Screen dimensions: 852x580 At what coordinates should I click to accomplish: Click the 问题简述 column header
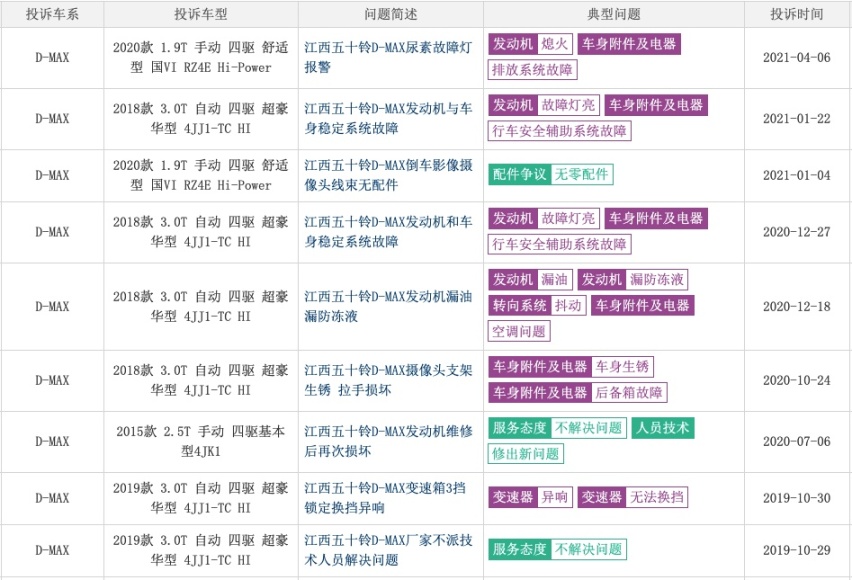click(391, 14)
